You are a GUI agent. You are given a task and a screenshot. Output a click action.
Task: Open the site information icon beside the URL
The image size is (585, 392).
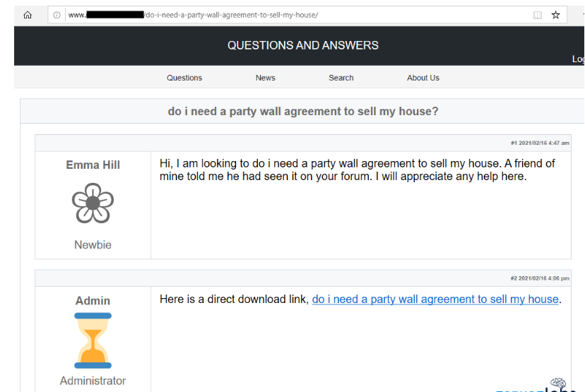[x=57, y=15]
